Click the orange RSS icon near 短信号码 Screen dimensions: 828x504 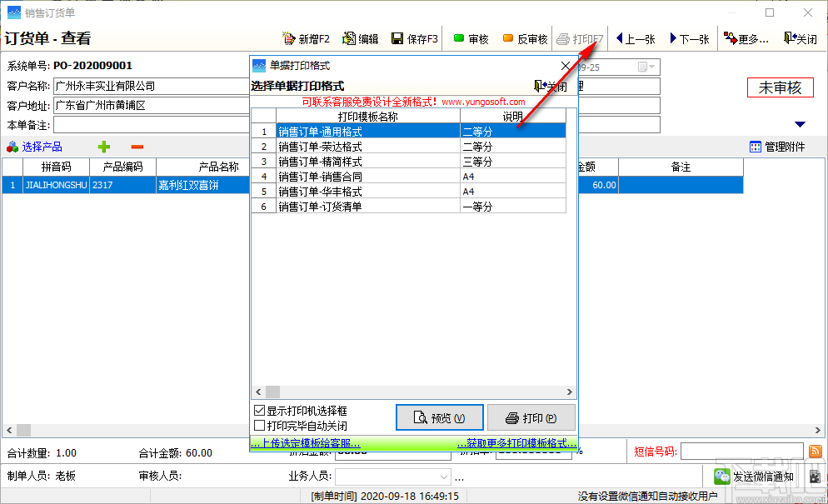pos(815,451)
